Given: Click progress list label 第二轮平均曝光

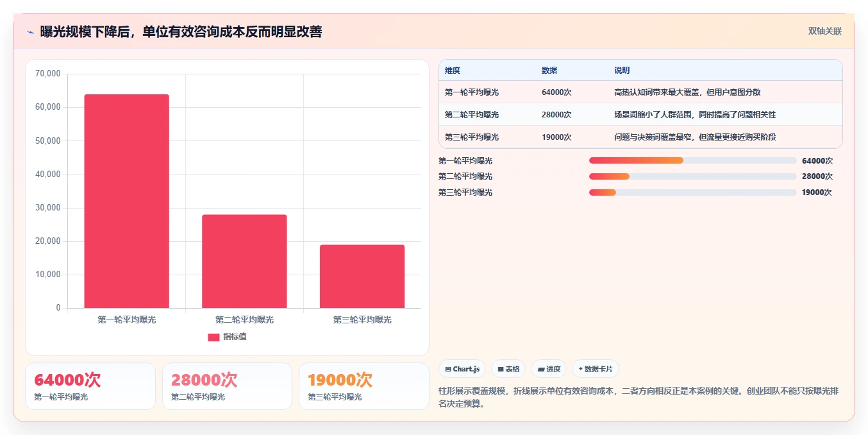Looking at the screenshot, I should click(x=465, y=176).
